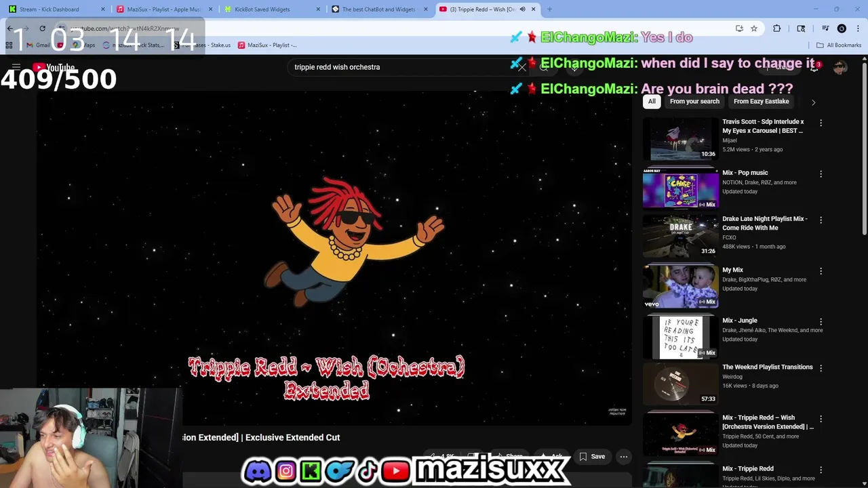The height and width of the screenshot is (488, 868).
Task: Open options for the Drake Late Night Playlist Mix
Action: coord(821,220)
